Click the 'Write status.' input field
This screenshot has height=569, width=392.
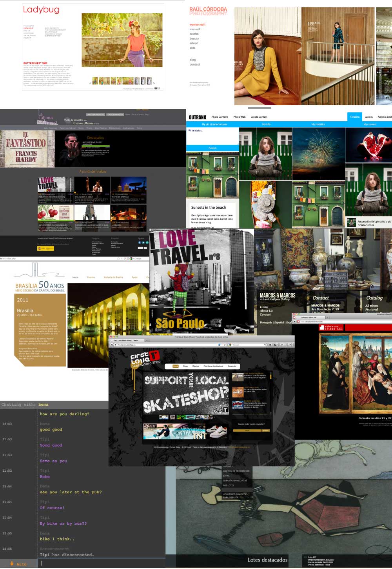[212, 136]
